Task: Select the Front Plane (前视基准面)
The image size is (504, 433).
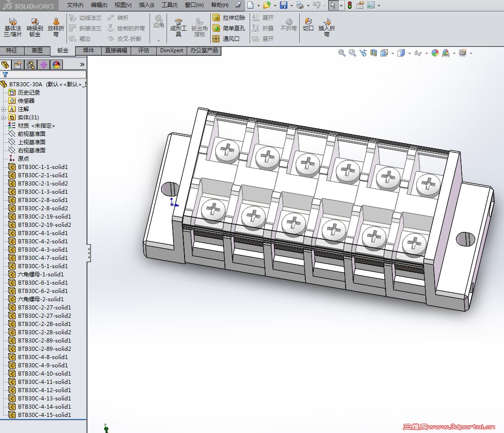Action: (28, 134)
